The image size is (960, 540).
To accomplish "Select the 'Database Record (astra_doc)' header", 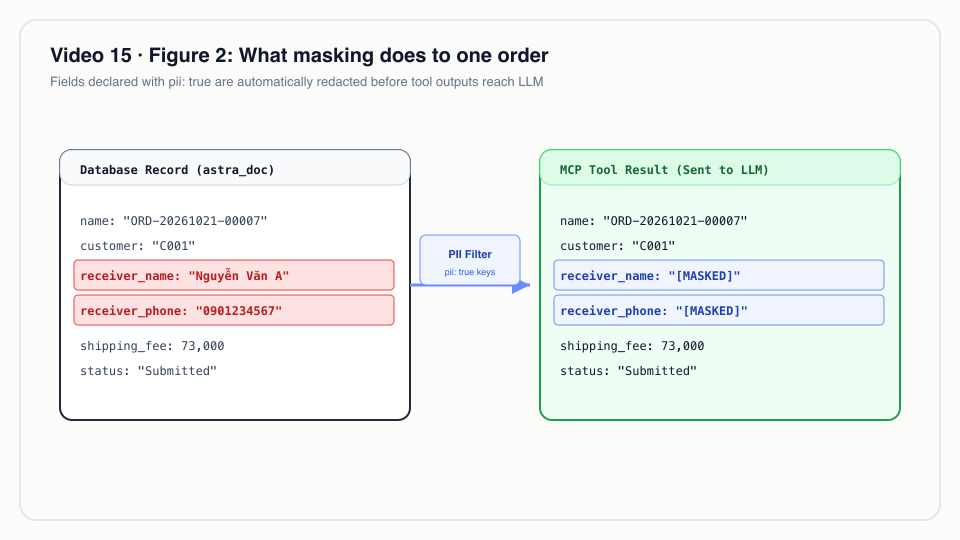I will (235, 168).
